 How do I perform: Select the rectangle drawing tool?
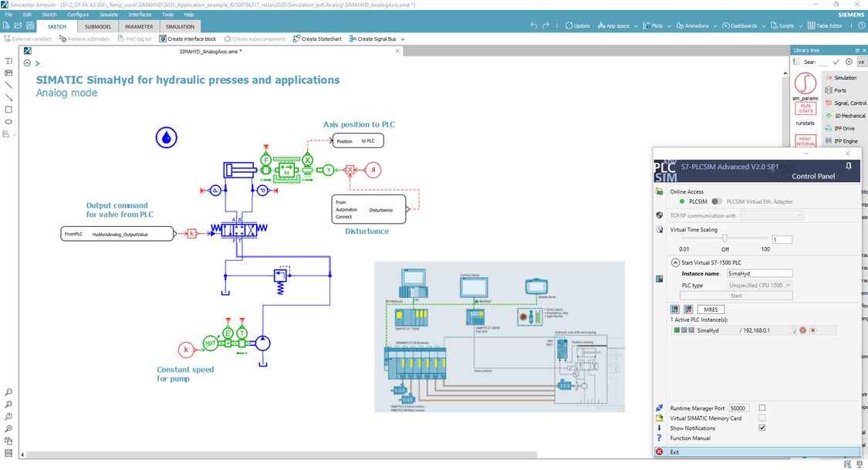8,110
